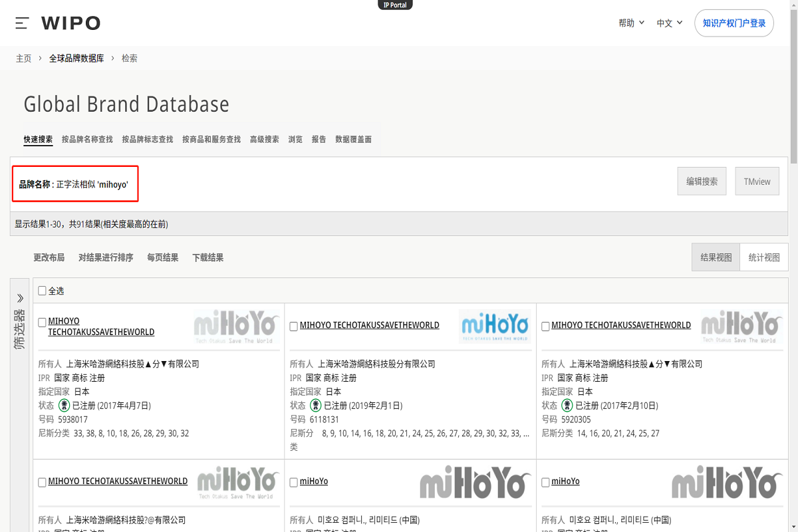The image size is (798, 532).
Task: Click the registered status icon for 5920305
Action: tap(567, 405)
